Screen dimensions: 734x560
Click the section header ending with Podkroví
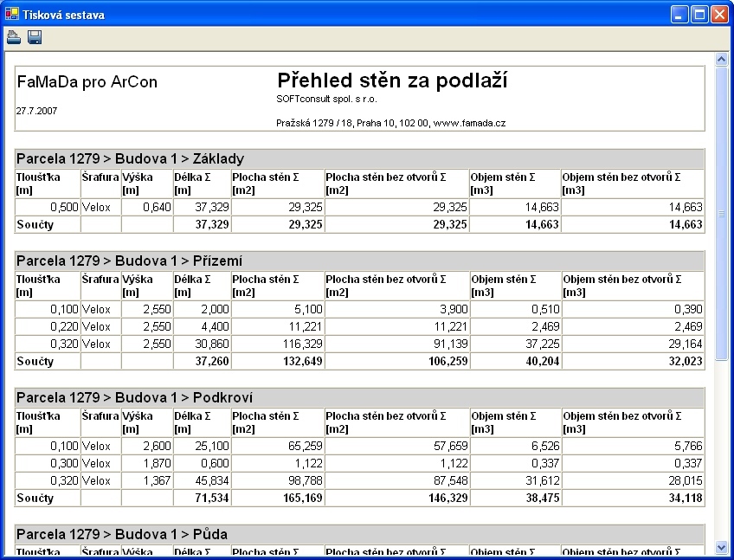[x=359, y=397]
